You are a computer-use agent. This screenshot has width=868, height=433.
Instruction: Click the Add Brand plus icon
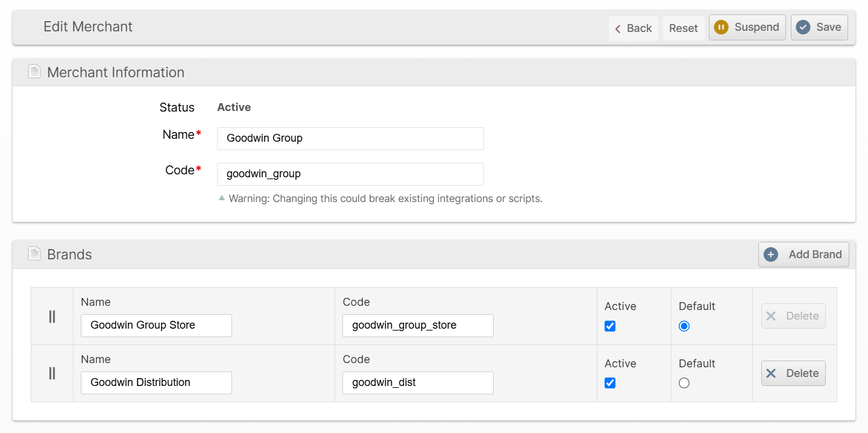[x=771, y=254]
